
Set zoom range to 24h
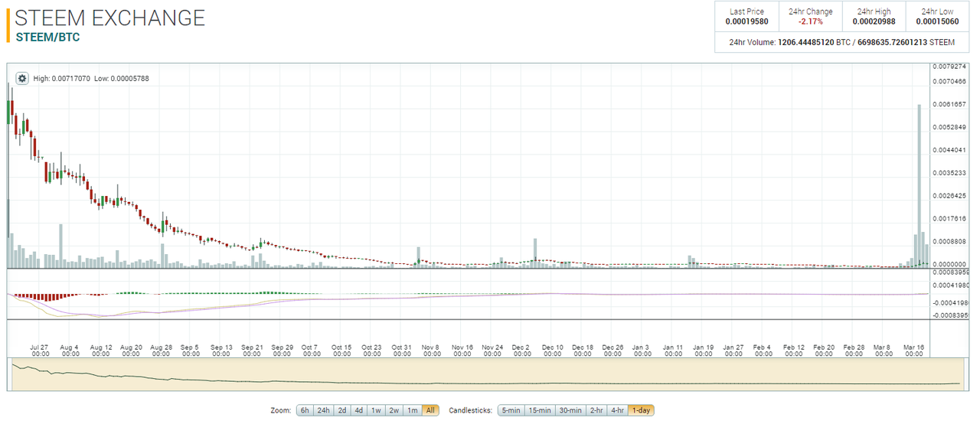coord(324,410)
